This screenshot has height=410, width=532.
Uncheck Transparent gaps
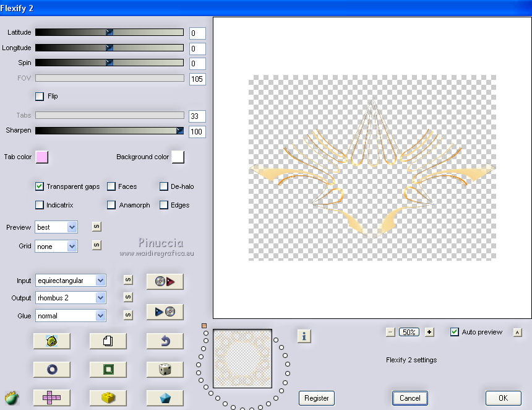point(40,186)
